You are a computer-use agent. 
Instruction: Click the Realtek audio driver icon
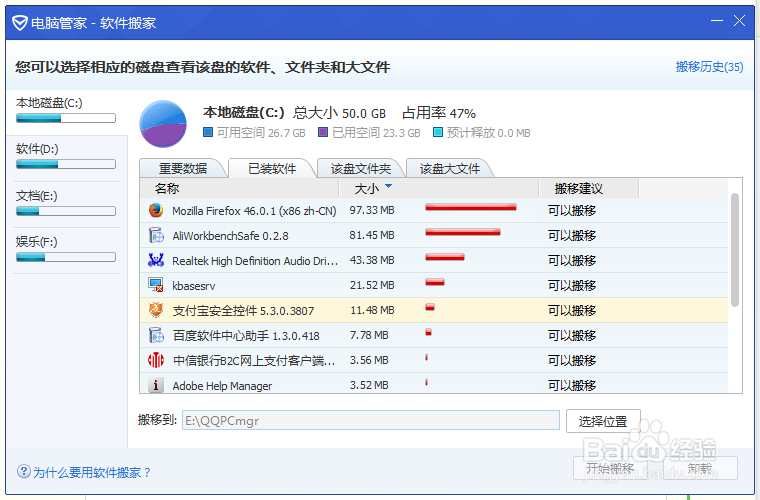tap(156, 261)
